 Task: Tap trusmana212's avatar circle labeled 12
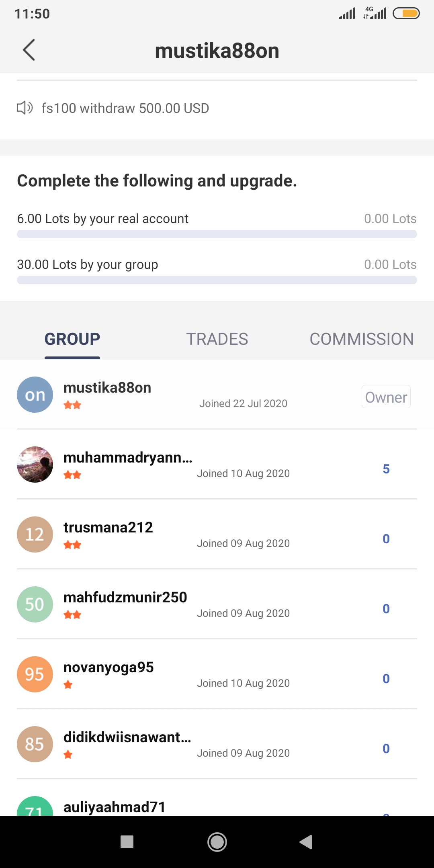pos(35,534)
